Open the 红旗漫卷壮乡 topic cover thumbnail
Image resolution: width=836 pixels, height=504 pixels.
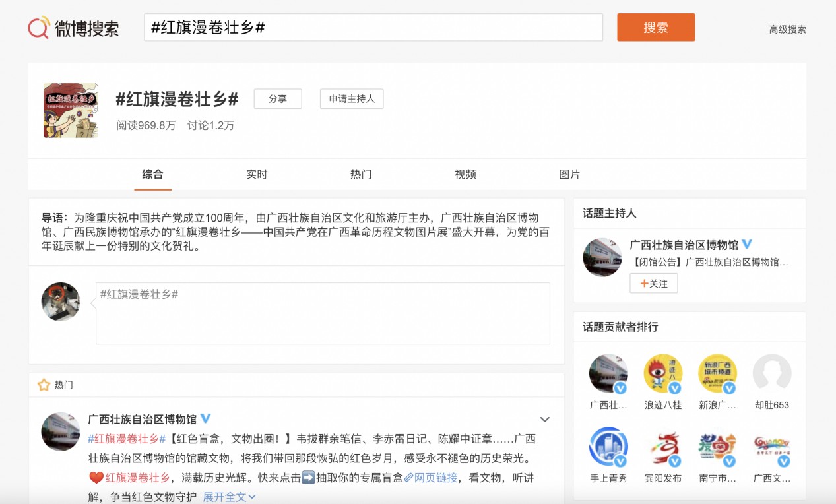coord(71,110)
